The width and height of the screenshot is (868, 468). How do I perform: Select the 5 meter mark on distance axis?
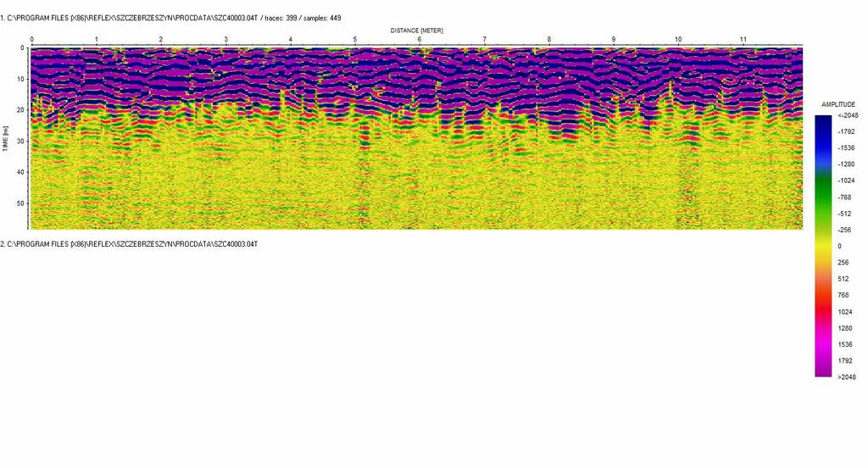tap(355, 40)
